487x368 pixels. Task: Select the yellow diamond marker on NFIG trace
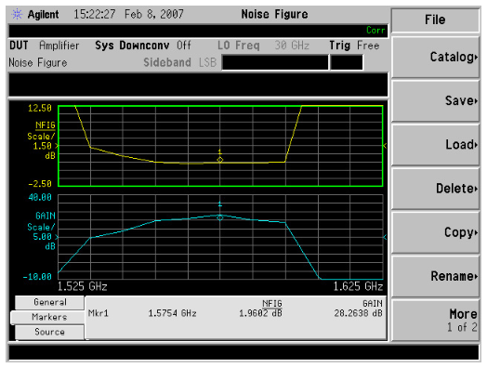click(220, 160)
